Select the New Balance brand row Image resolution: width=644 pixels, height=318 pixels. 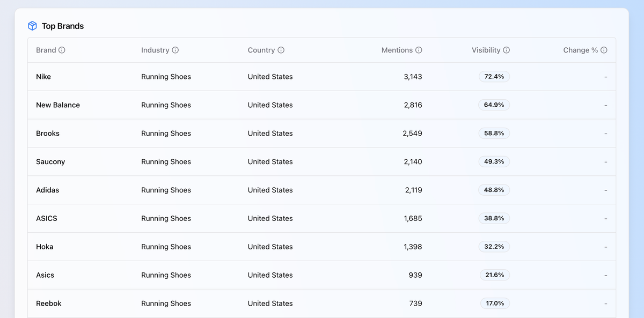point(321,105)
